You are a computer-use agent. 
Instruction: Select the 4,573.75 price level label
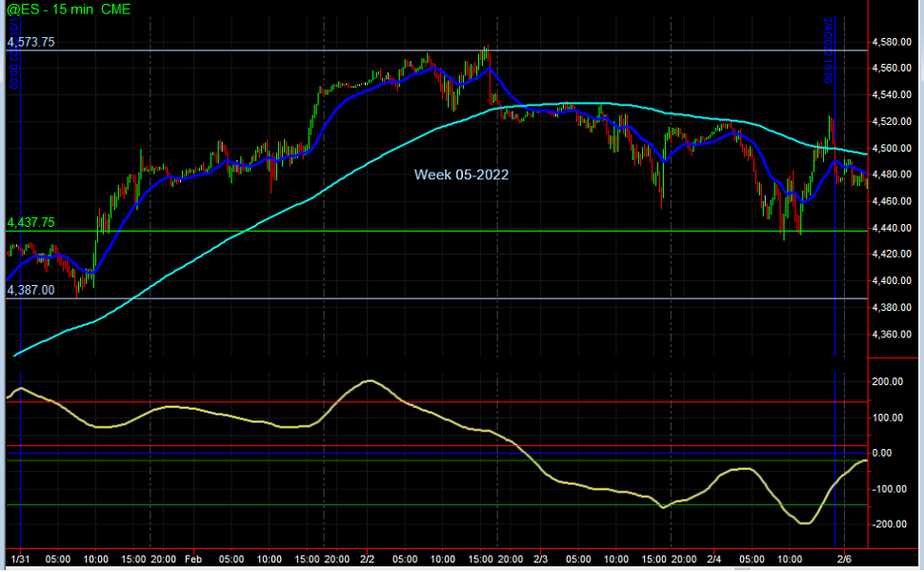30,43
